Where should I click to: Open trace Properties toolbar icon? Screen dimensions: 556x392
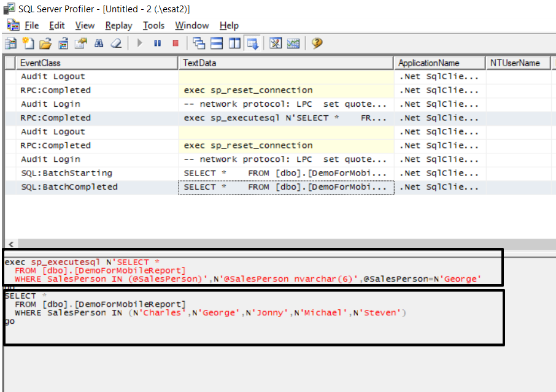click(81, 43)
